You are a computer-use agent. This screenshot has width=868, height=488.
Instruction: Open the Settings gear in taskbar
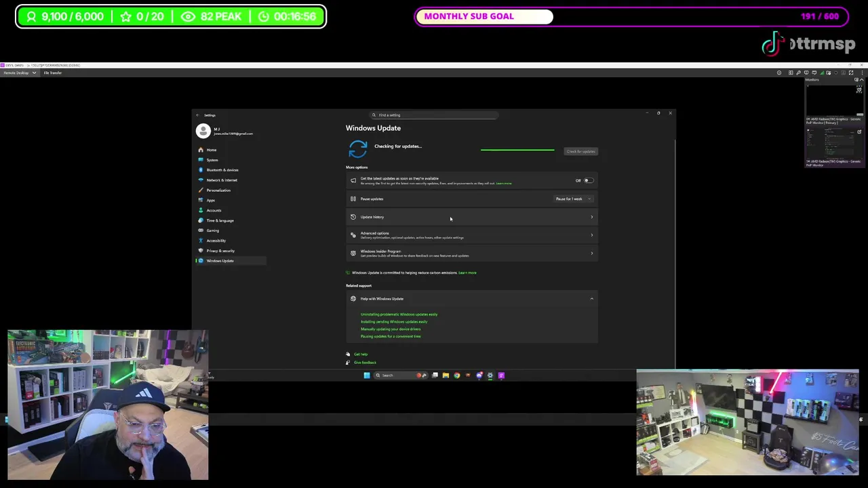coord(490,375)
